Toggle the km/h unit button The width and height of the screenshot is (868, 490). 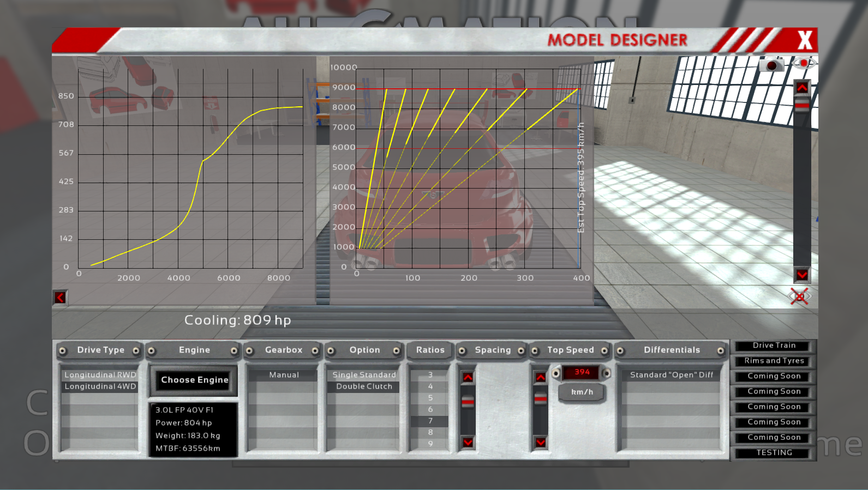pos(582,392)
